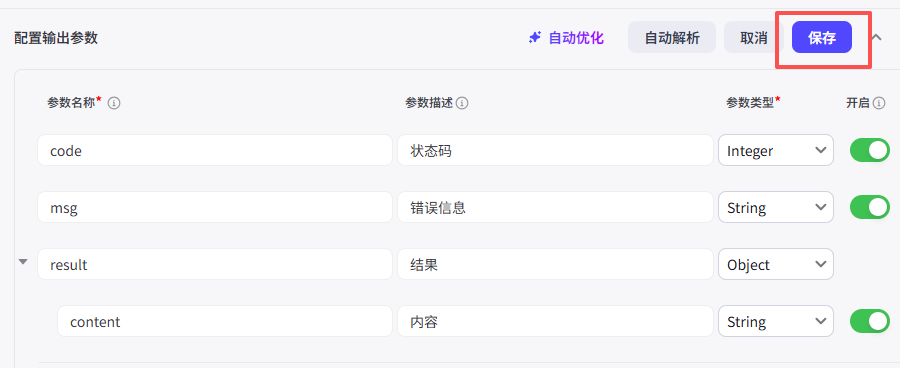Toggle off the msg parameter switch
Screen dimensions: 900x368
[870, 207]
